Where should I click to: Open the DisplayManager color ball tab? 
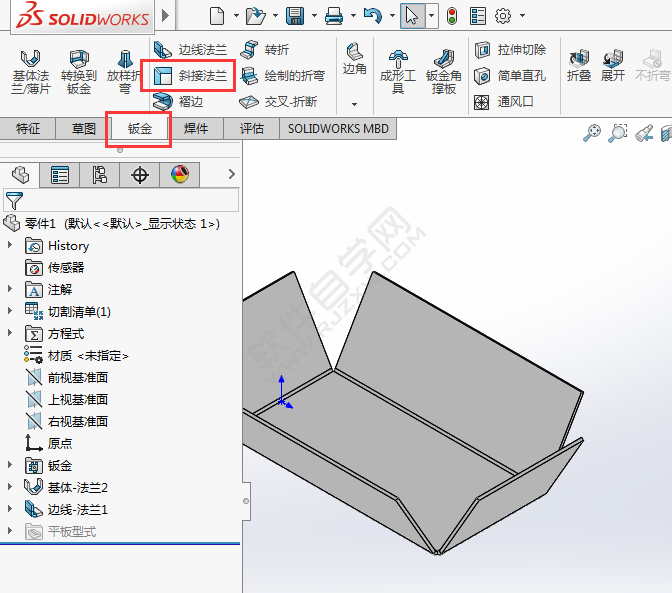[x=180, y=176]
